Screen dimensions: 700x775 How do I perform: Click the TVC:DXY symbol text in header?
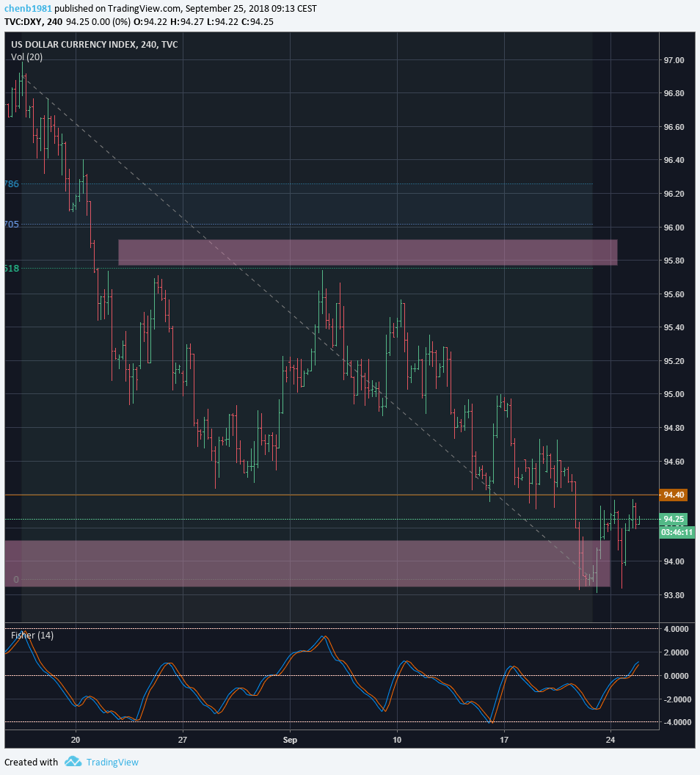pyautogui.click(x=23, y=22)
